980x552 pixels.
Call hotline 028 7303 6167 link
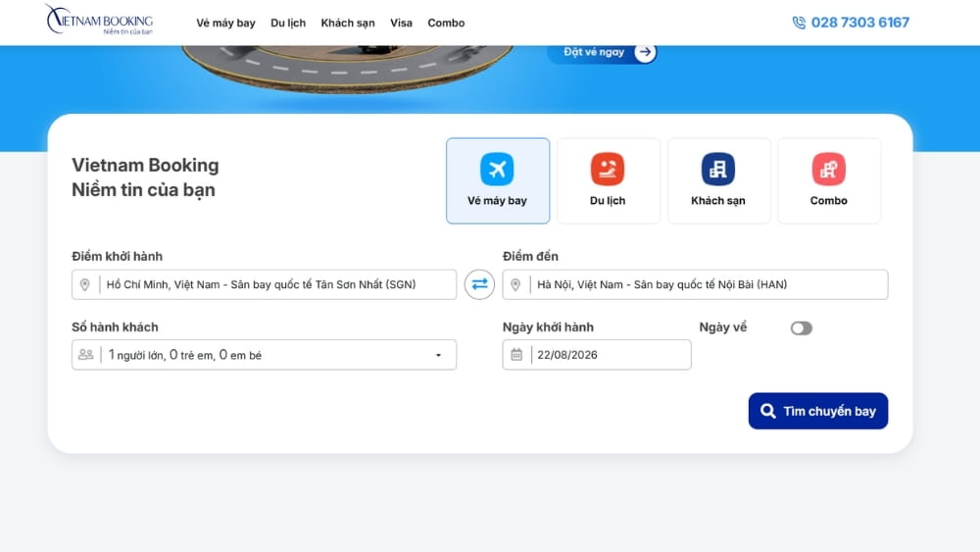860,23
